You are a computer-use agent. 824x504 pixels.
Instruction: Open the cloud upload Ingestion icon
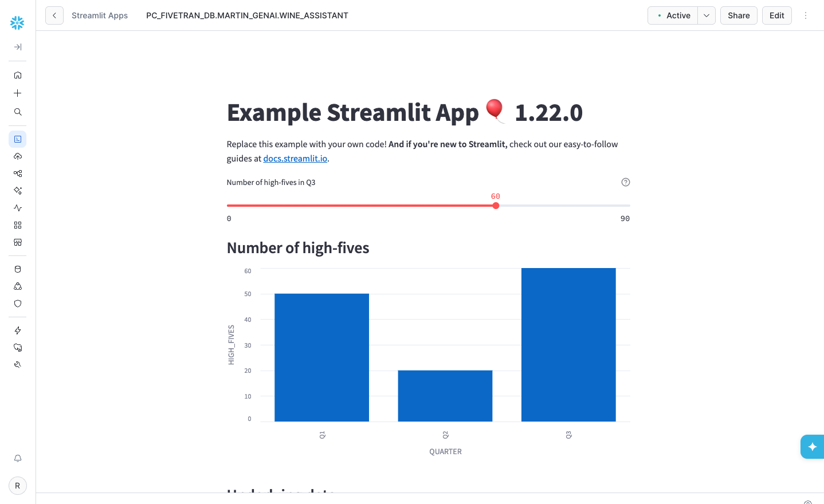click(18, 156)
